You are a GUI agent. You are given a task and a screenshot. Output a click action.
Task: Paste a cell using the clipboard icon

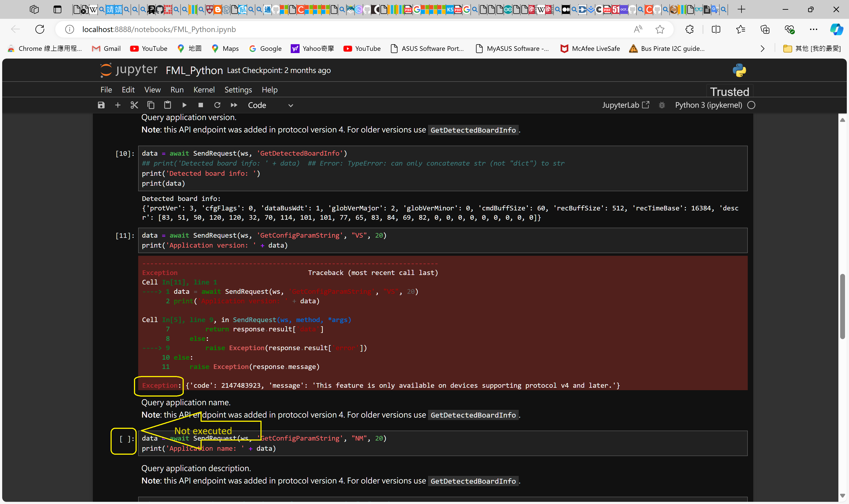point(167,105)
